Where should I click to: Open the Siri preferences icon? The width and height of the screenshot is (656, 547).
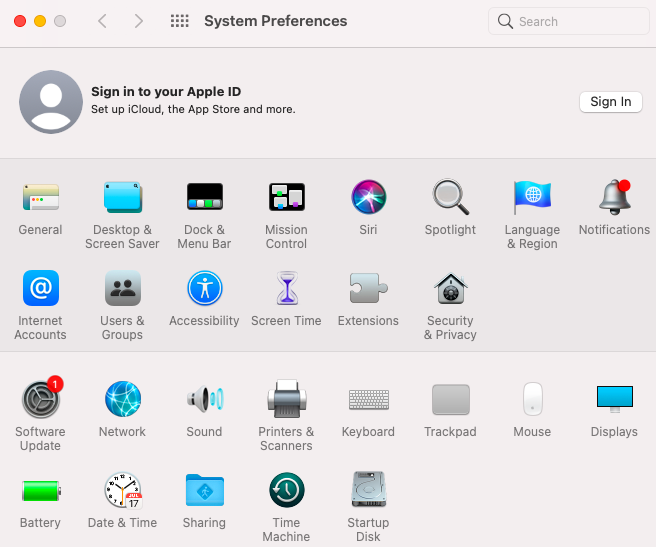369,197
